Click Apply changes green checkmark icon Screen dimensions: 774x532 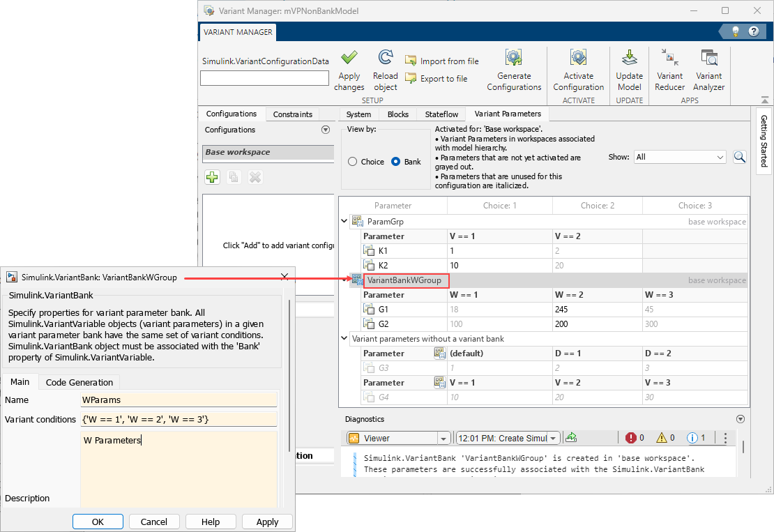click(x=349, y=58)
